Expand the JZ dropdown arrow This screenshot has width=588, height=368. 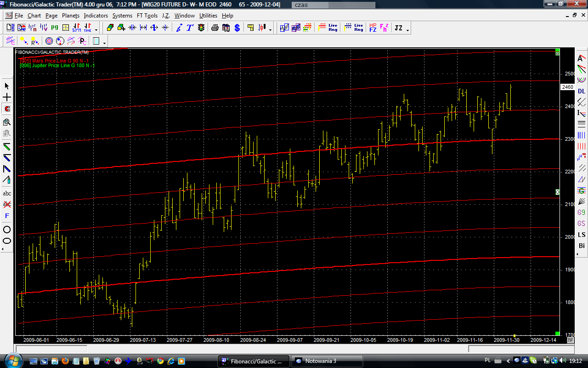click(407, 30)
